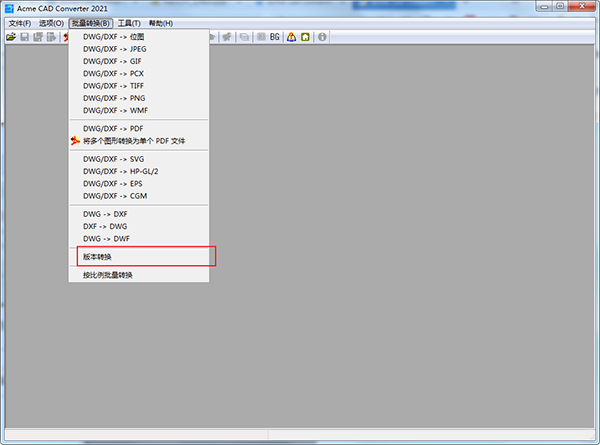Choose DWG/DXF -> WMF conversion
Viewport: 600px width, 445px height.
(139, 110)
